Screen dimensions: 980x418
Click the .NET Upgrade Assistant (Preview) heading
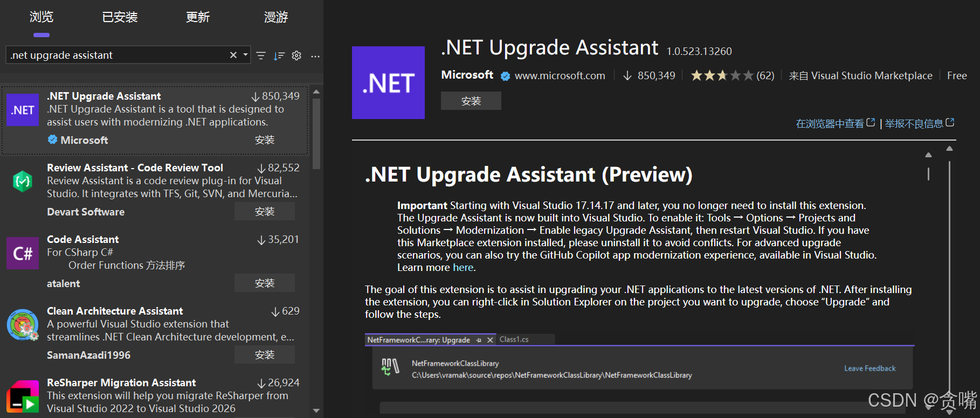click(529, 175)
